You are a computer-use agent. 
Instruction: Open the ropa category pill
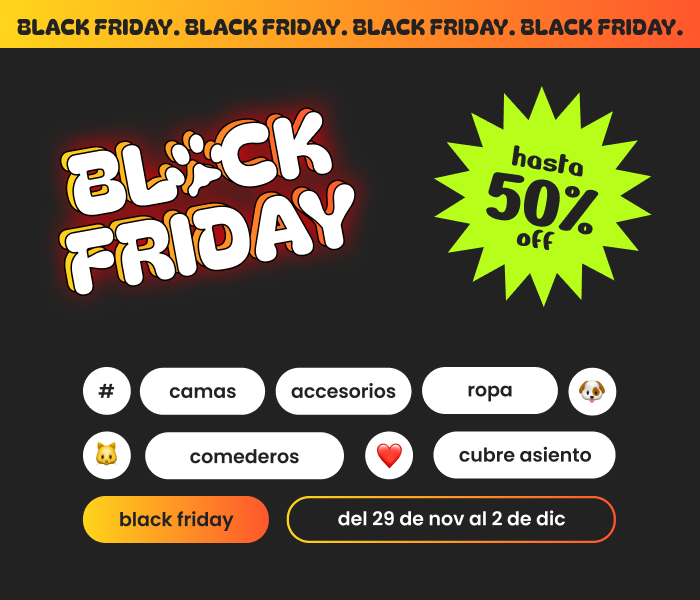click(x=490, y=390)
